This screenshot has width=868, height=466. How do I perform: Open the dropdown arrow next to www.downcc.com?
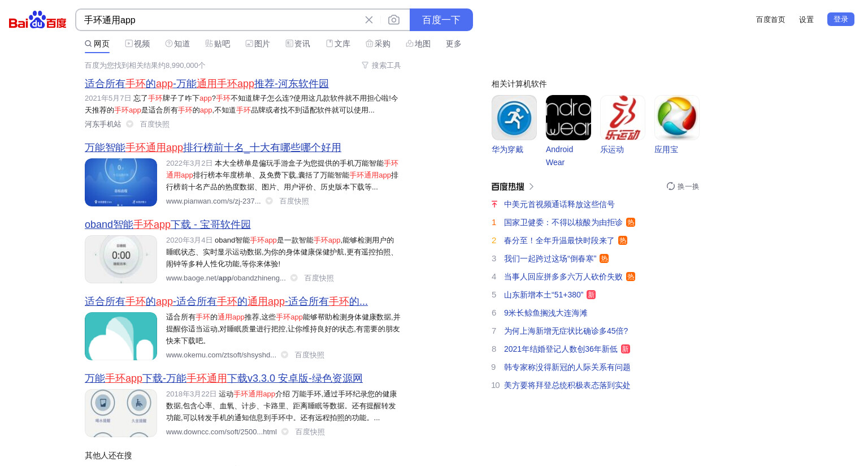[285, 432]
